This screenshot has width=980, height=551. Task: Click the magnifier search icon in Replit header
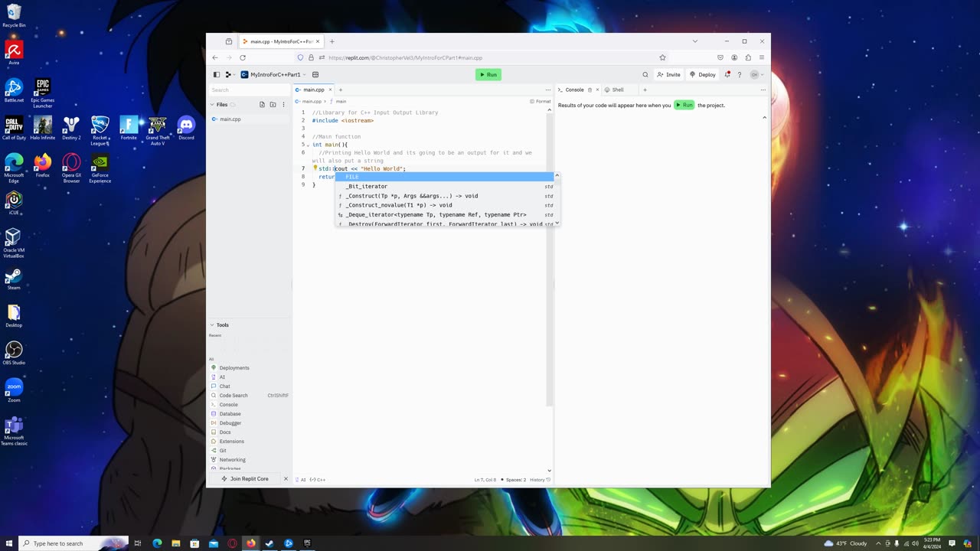645,74
